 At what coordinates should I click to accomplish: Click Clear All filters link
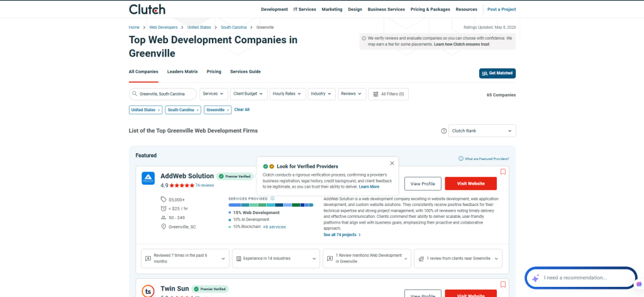[x=241, y=110]
